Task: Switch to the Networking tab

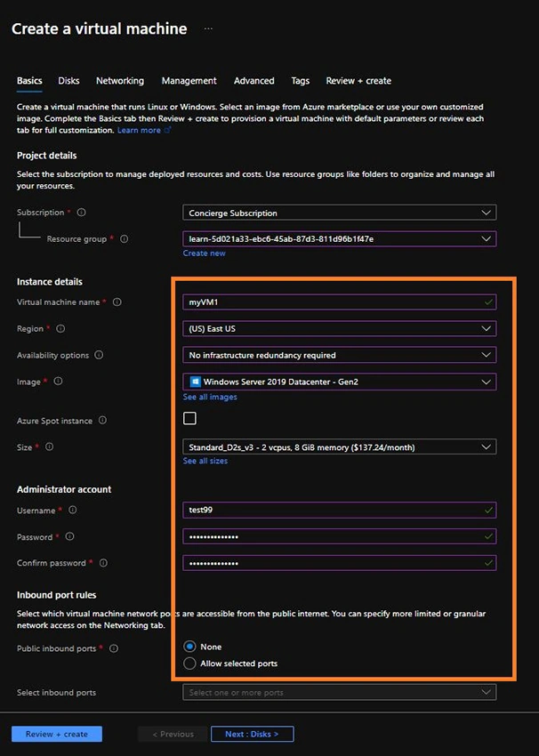Action: point(120,81)
